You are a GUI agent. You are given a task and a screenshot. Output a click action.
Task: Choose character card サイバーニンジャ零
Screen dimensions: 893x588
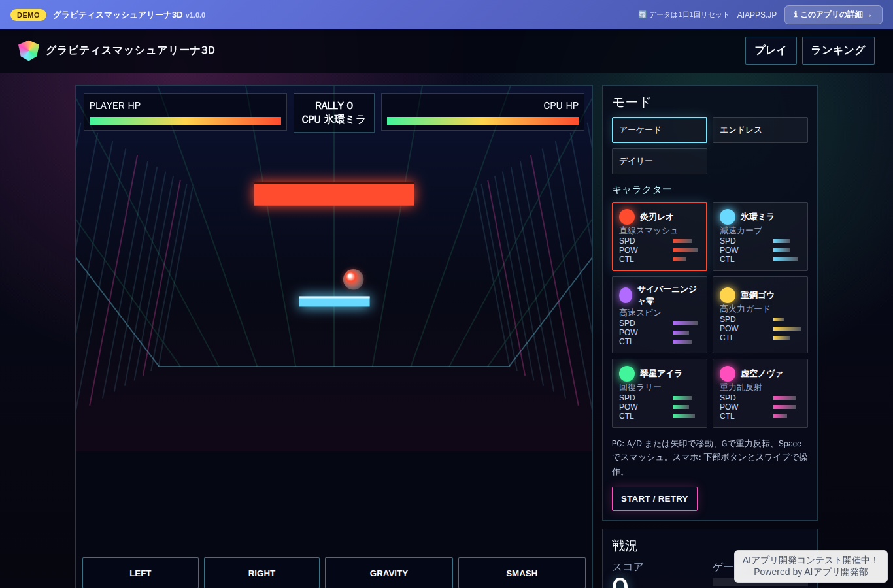[x=660, y=315]
